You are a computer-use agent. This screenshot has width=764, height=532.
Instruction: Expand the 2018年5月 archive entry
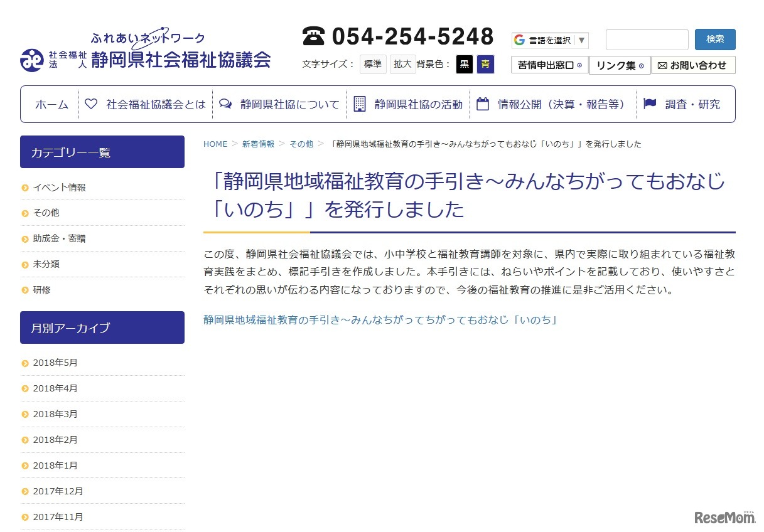pyautogui.click(x=55, y=363)
